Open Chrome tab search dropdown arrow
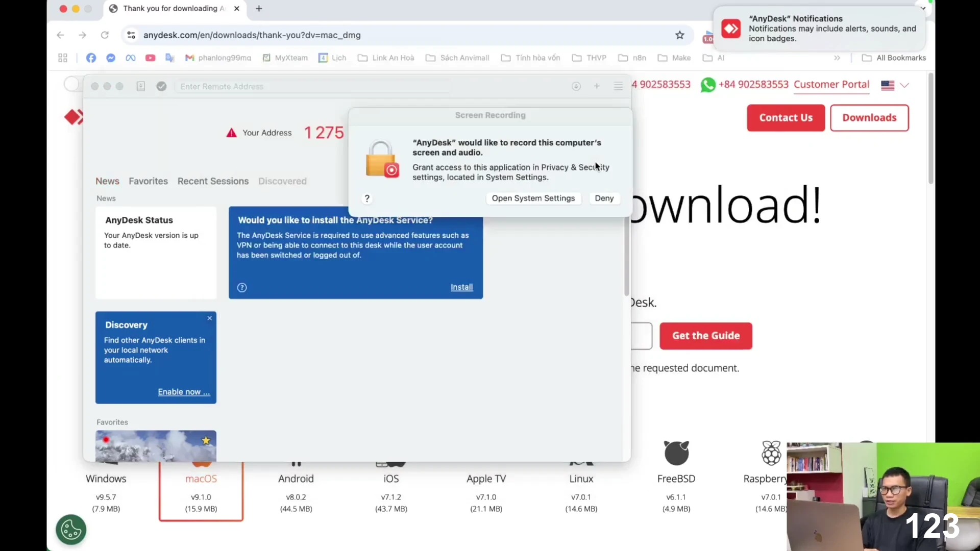The image size is (980, 551). [x=923, y=8]
